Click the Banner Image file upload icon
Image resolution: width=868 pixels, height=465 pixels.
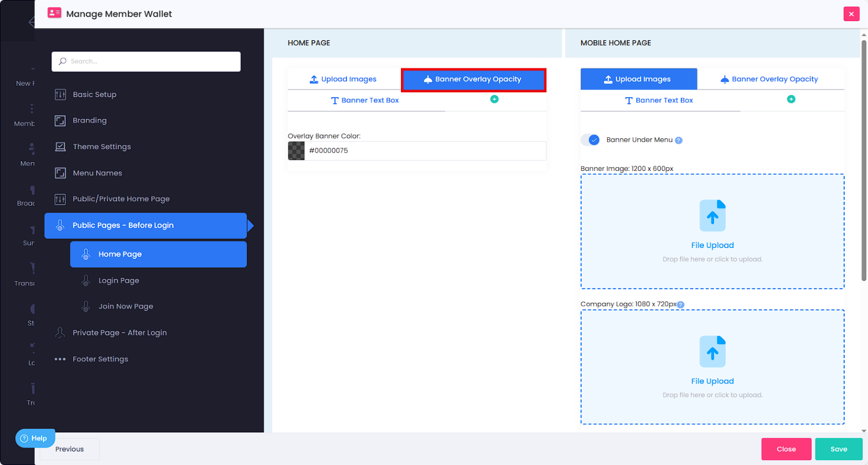(712, 215)
